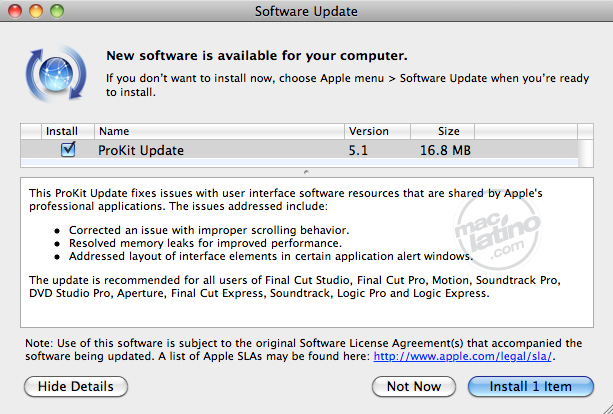Image resolution: width=613 pixels, height=414 pixels.
Task: Click the 'Resolved memory leaks' bullet line
Action: 205,243
